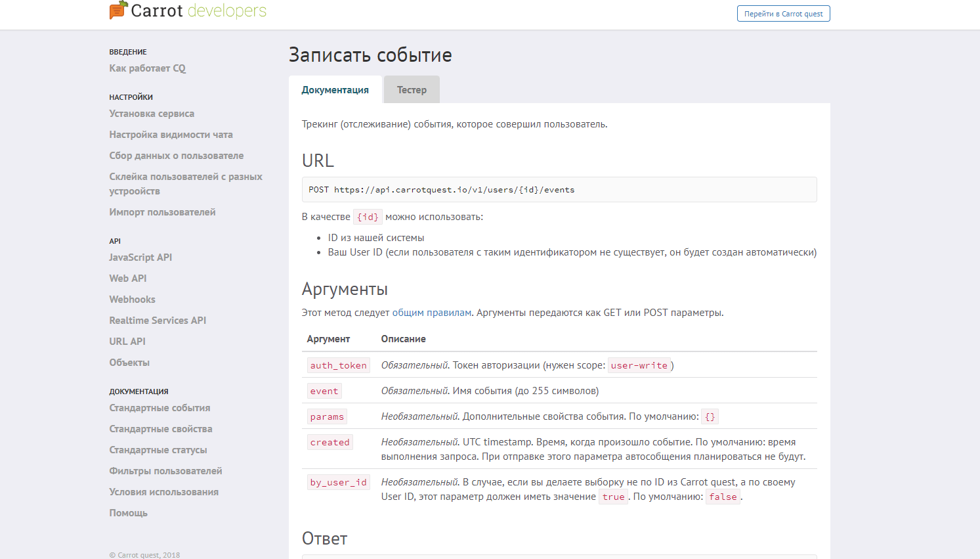The image size is (980, 559).
Task: Go to Импорт пользователей page
Action: tap(162, 212)
